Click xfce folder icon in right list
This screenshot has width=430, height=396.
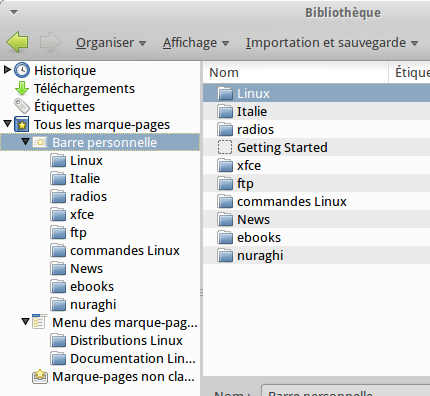pos(225,165)
